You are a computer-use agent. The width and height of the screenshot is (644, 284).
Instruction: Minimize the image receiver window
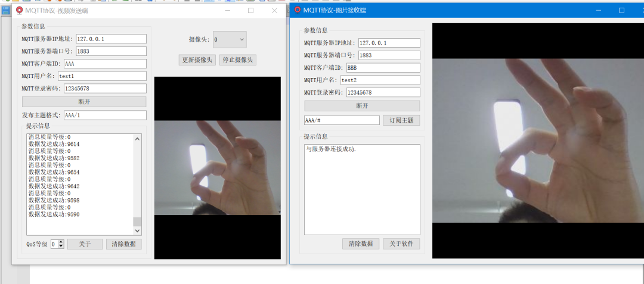(x=599, y=10)
